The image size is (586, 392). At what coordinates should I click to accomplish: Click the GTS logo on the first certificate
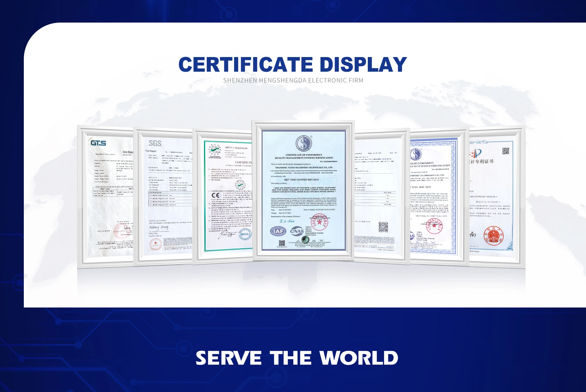[98, 143]
